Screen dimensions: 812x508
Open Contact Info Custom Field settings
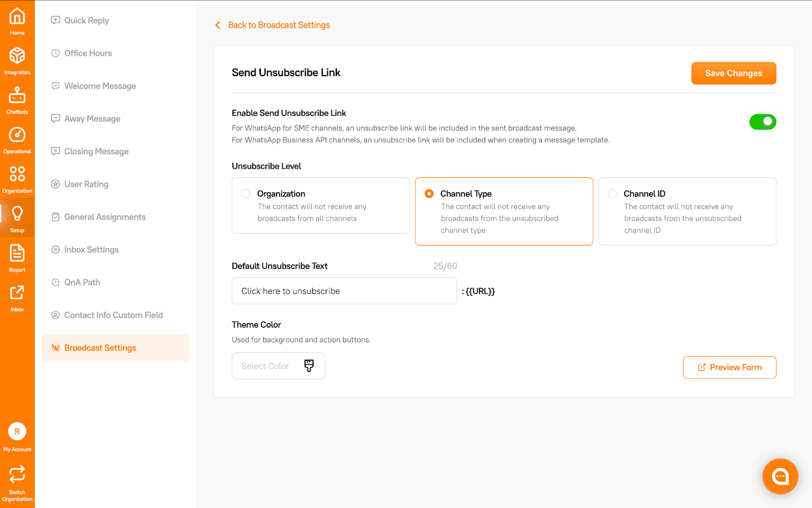point(116,315)
